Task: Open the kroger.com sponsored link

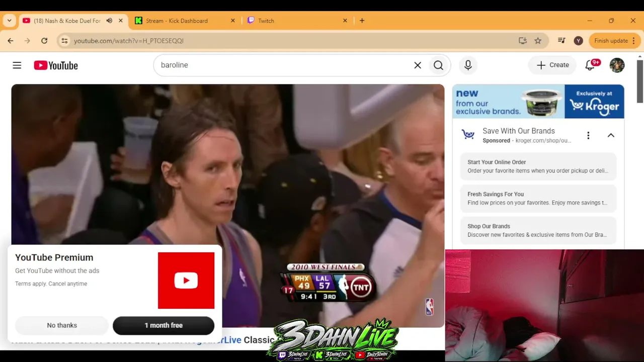Action: (x=542, y=141)
